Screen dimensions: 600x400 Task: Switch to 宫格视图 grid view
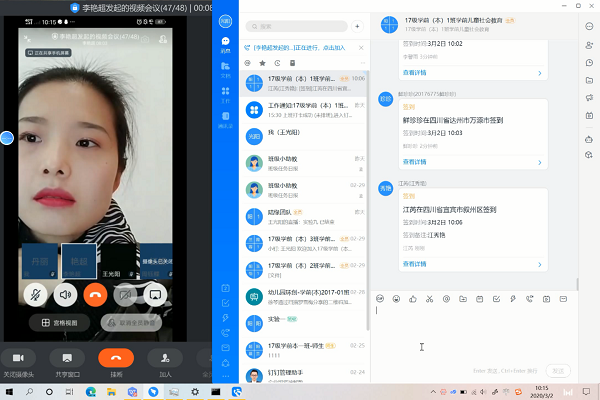[x=59, y=323]
